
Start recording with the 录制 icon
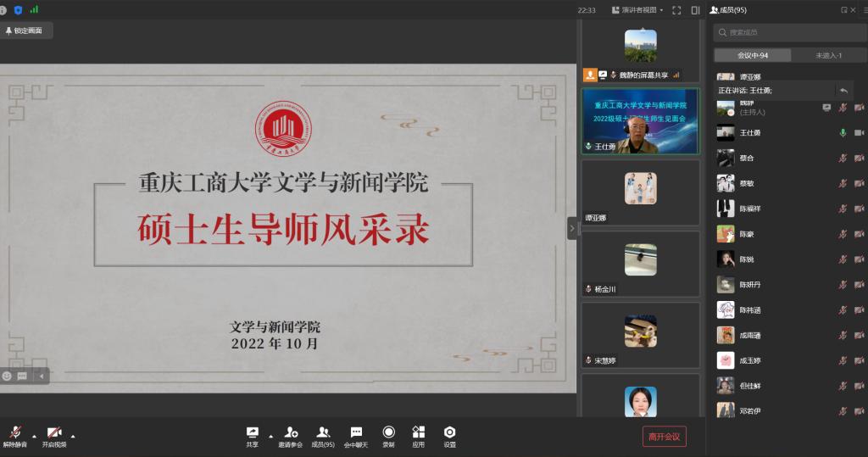388,433
